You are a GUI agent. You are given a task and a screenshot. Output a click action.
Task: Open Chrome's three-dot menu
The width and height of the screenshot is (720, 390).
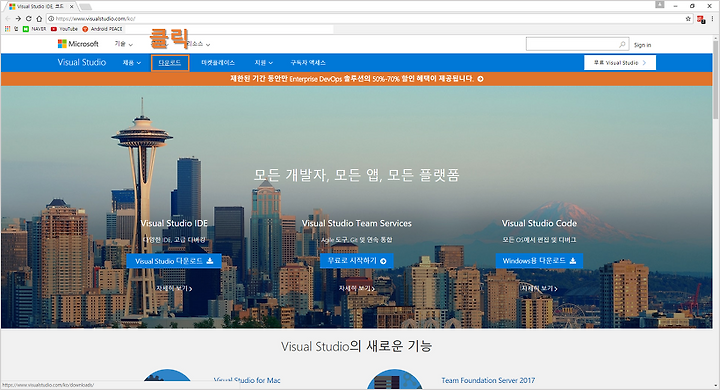[x=713, y=19]
